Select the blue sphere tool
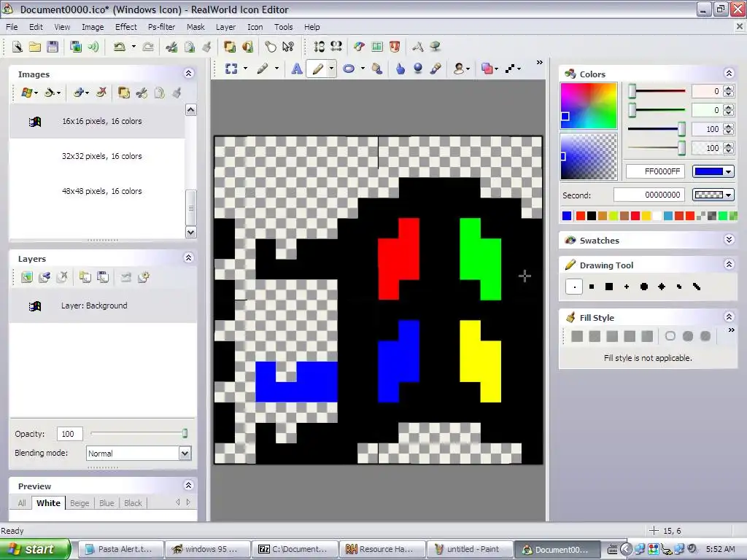 [x=418, y=69]
